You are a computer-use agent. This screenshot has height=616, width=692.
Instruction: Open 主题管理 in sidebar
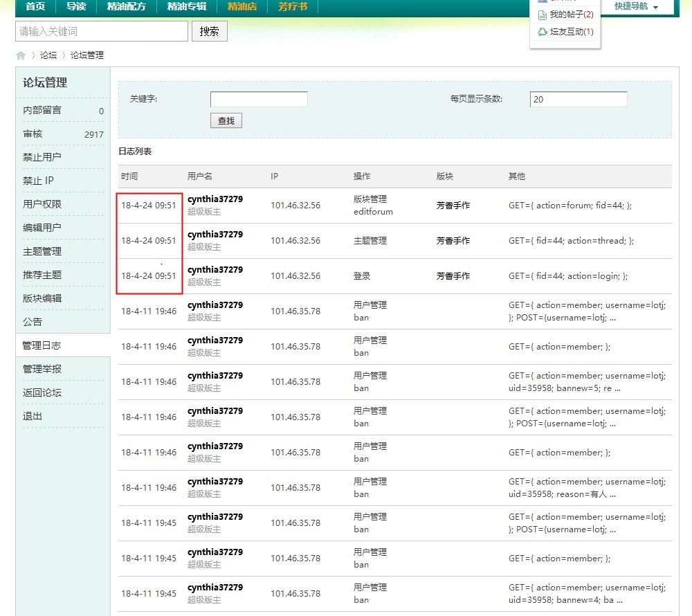[x=42, y=251]
